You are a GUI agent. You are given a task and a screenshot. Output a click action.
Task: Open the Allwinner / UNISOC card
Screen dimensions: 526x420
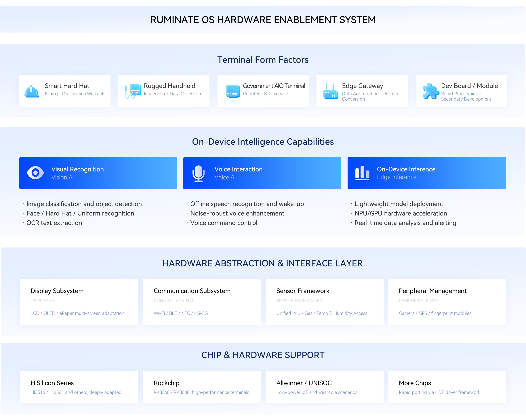tap(325, 387)
